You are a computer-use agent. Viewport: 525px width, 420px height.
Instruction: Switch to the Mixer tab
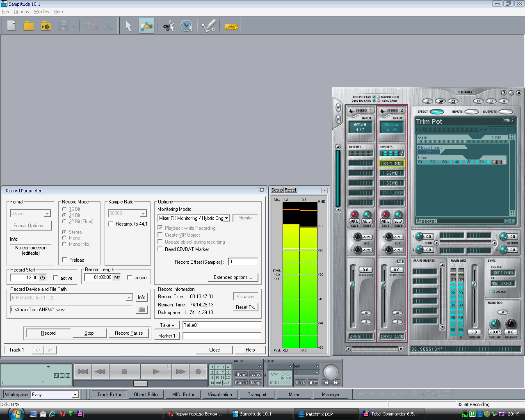[x=294, y=395]
